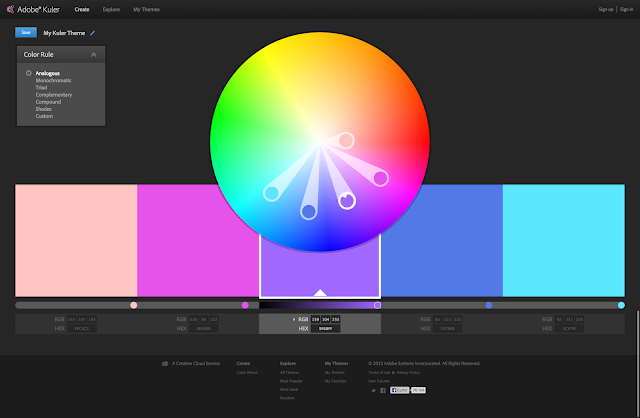Click the cyan brightness slider knob

621,305
